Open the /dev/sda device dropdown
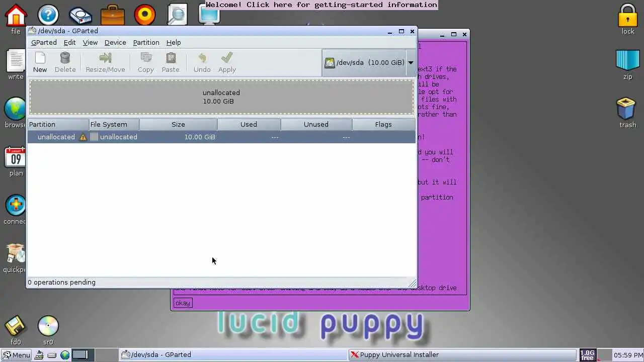644x362 pixels. tap(369, 63)
